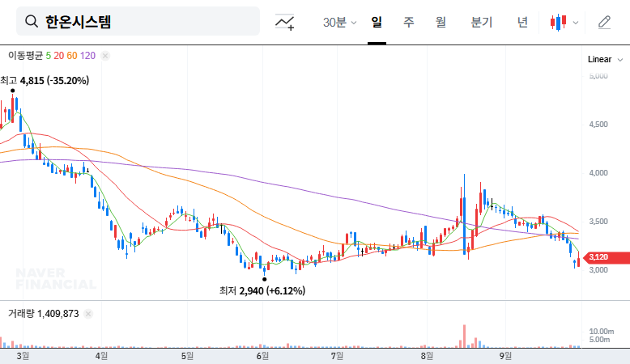Switch to the 주 weekly tab
Image resolution: width=630 pixels, height=364 pixels.
tap(409, 22)
